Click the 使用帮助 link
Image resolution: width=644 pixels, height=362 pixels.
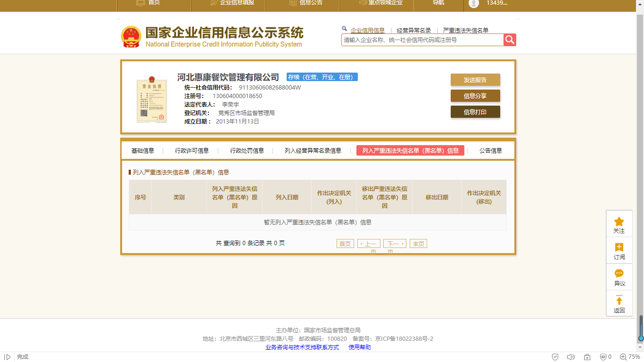tap(360, 347)
